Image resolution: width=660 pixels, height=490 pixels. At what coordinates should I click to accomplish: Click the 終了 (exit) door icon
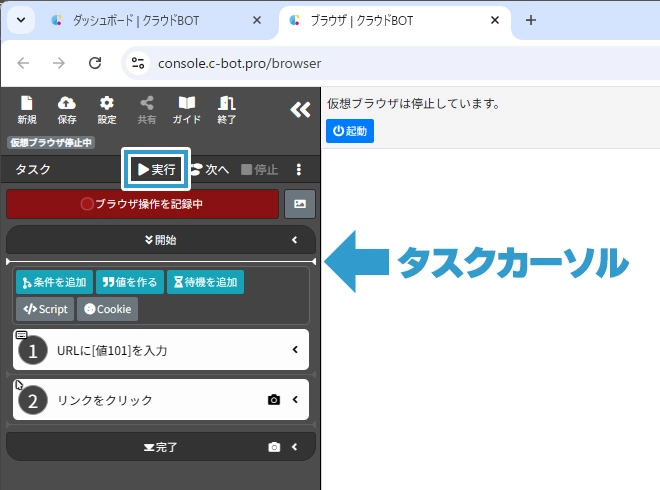[x=227, y=109]
